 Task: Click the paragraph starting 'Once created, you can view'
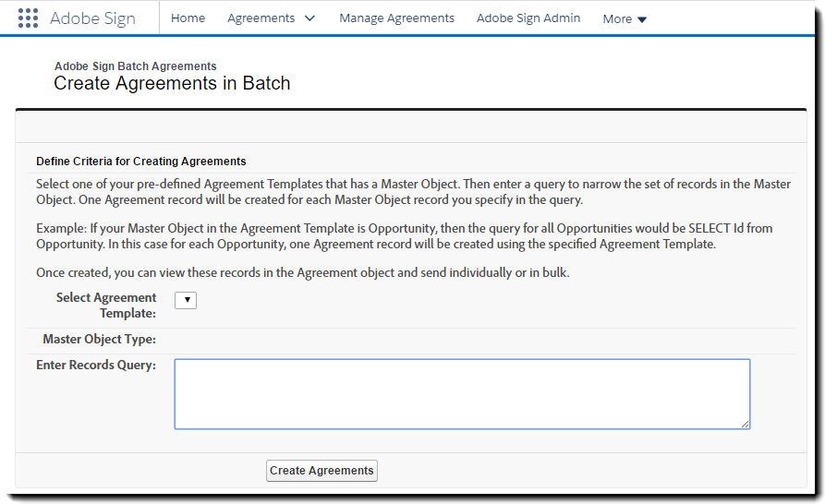[302, 272]
